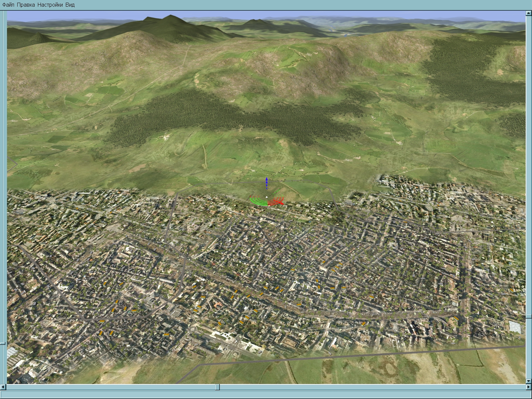
Task: Open the Вид menu
Action: click(70, 5)
